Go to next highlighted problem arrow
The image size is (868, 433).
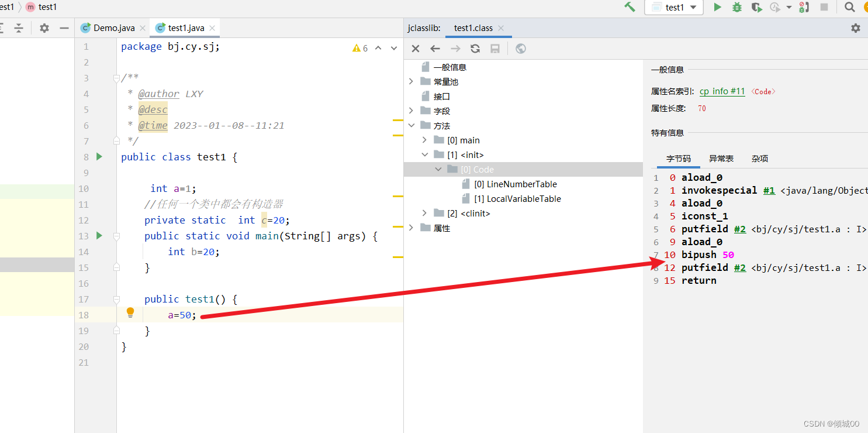394,48
